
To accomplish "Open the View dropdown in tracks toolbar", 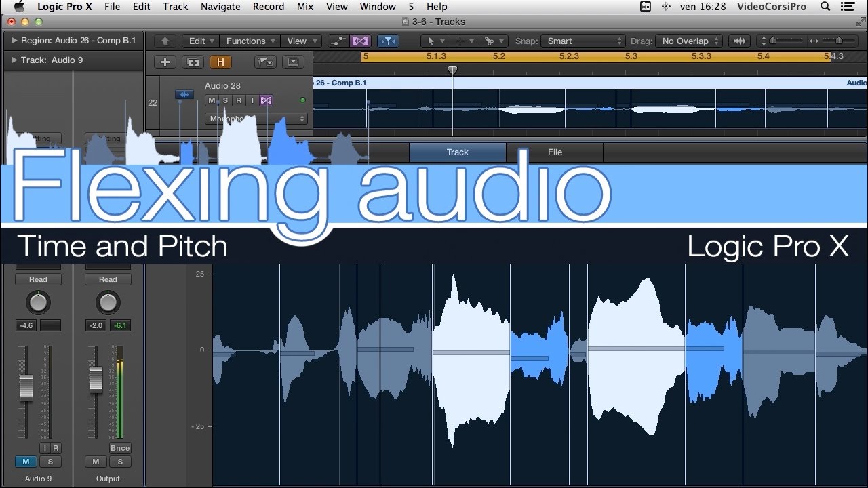I will coord(300,41).
